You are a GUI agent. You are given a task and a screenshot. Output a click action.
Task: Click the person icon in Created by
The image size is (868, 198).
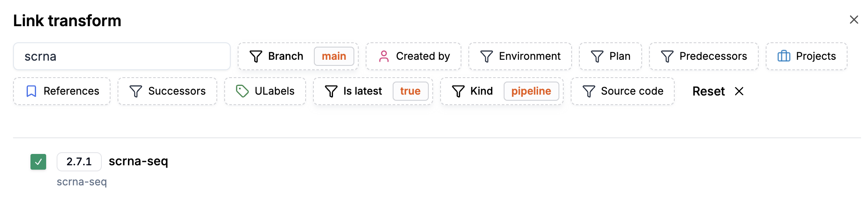tap(384, 56)
